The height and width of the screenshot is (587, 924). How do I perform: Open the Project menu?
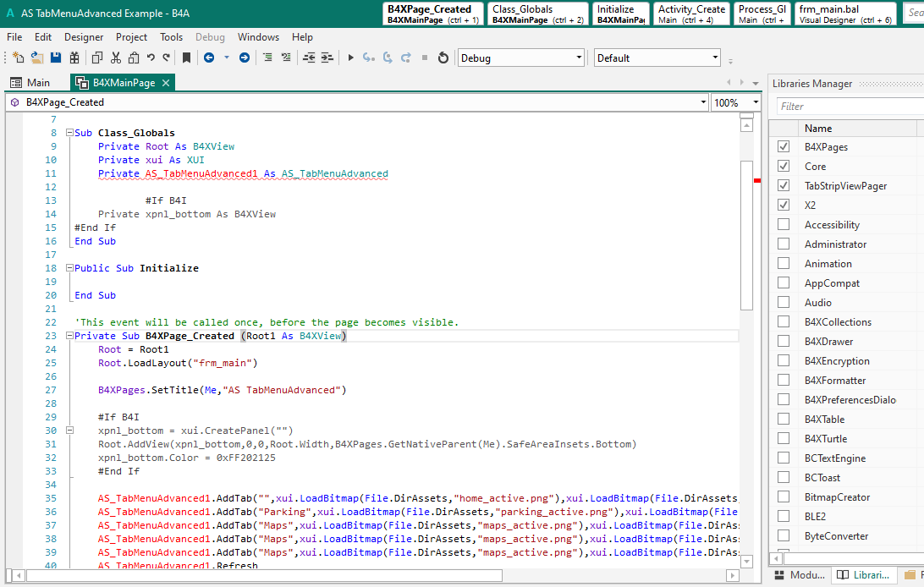[131, 37]
